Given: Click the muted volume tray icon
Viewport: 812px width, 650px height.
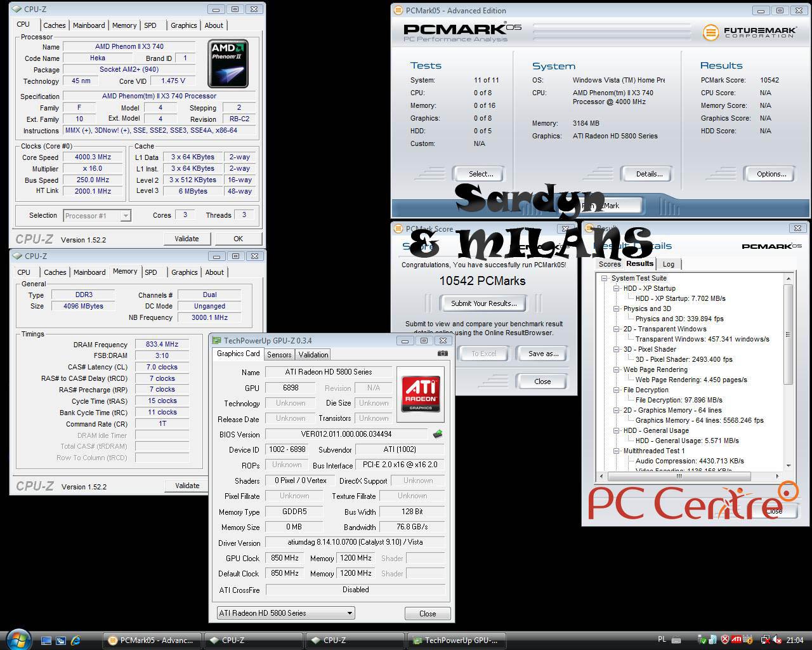Looking at the screenshot, I should click(778, 640).
